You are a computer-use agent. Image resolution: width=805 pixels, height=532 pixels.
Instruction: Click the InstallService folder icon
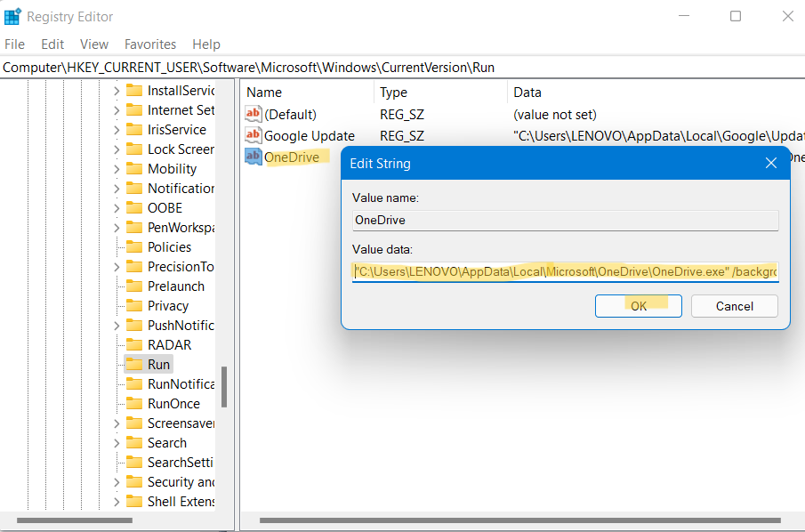click(134, 91)
